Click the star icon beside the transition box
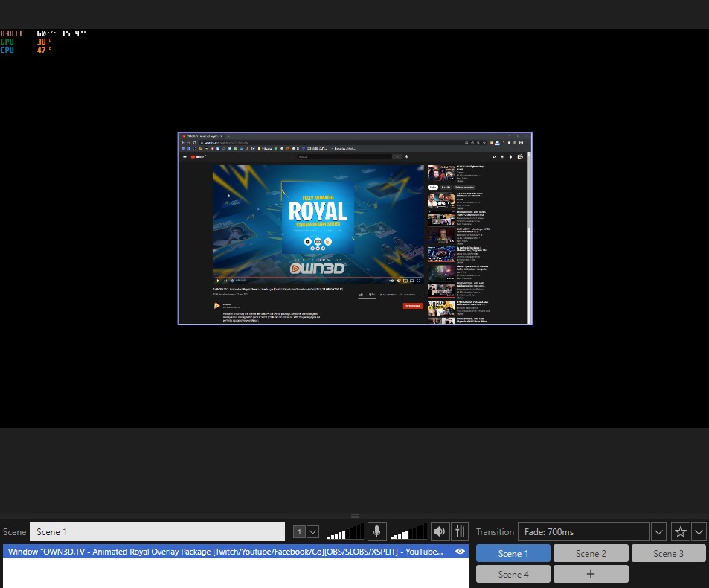709x588 pixels. [x=680, y=531]
